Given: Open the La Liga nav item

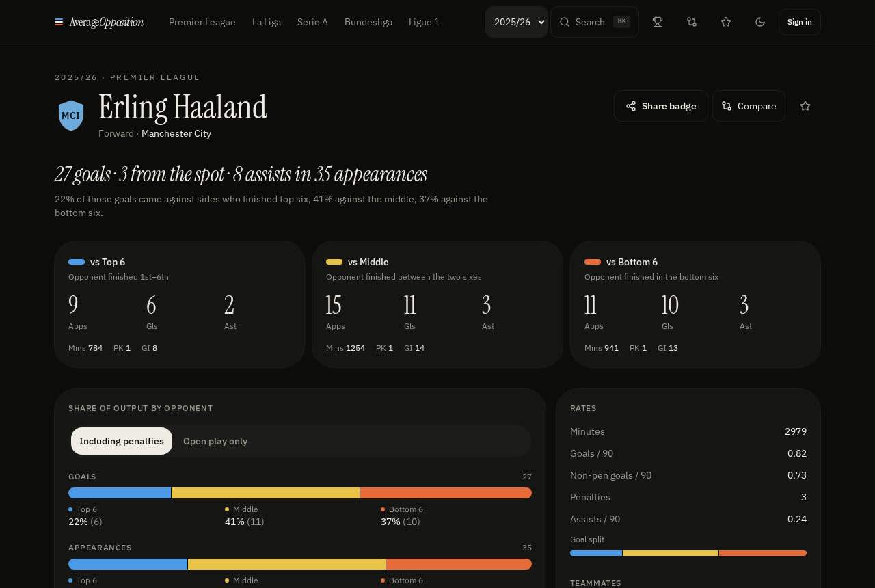Looking at the screenshot, I should (x=267, y=22).
